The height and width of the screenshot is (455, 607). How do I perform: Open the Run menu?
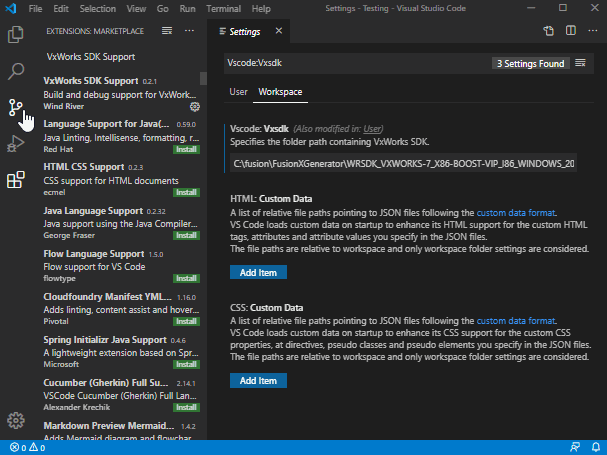pyautogui.click(x=187, y=9)
